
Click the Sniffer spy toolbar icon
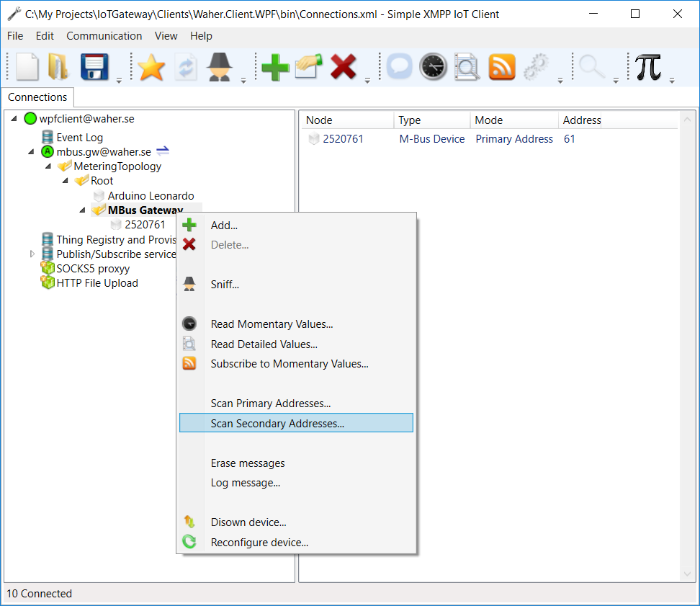220,67
